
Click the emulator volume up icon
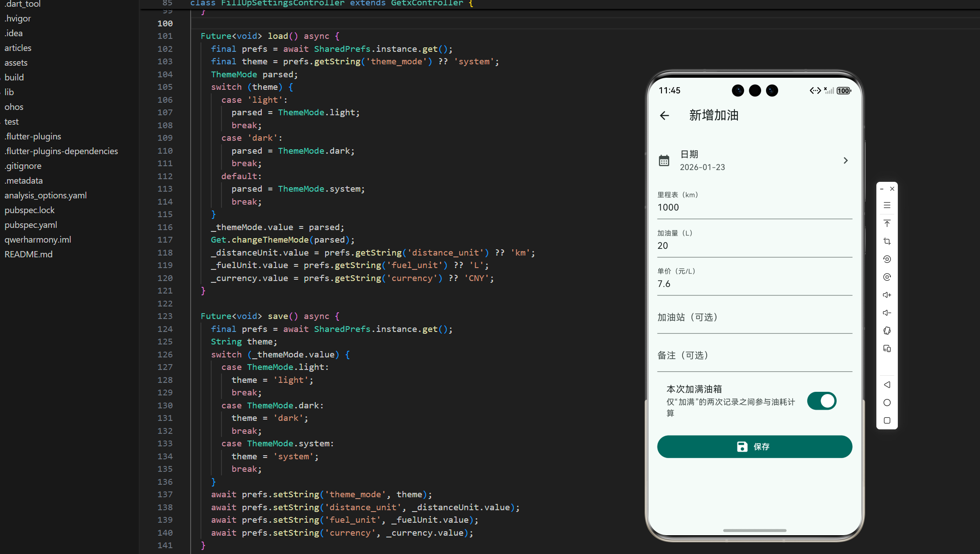point(887,295)
